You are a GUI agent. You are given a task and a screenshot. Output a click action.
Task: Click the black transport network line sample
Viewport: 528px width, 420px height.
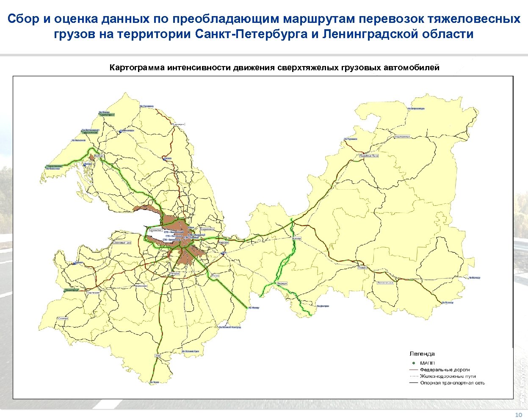click(413, 383)
